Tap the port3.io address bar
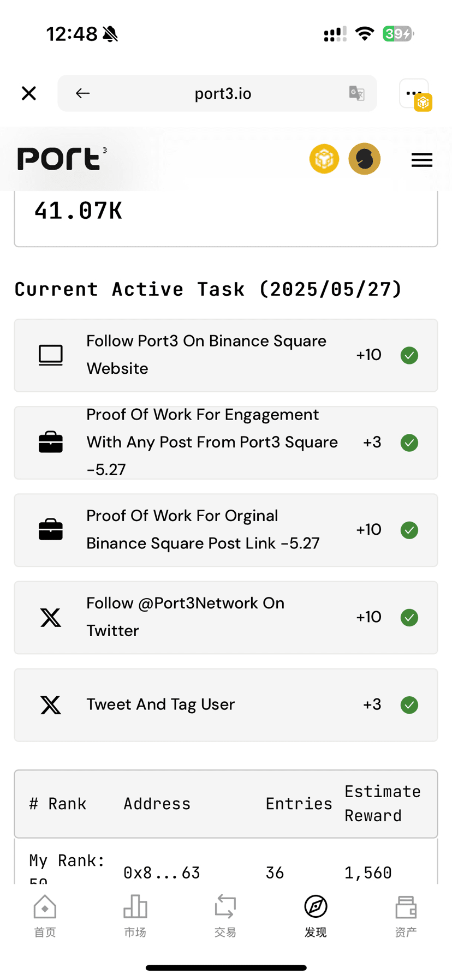Screen dimensions: 452x980 click(217, 93)
